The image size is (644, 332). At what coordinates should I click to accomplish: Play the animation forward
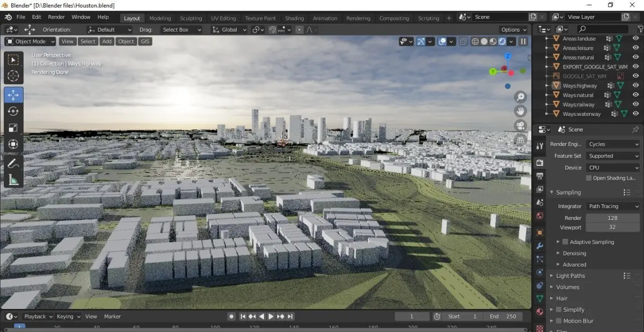point(271,316)
